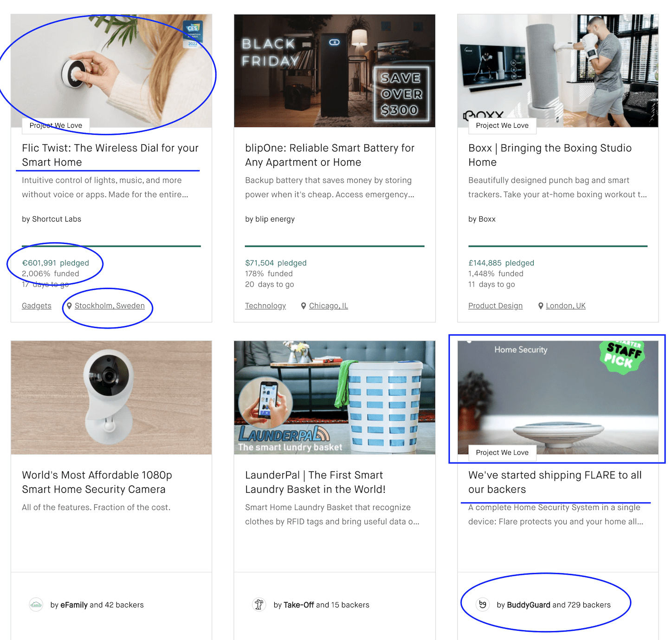Open the Flic Twist project thumbnail
672x640 pixels.
coord(111,71)
